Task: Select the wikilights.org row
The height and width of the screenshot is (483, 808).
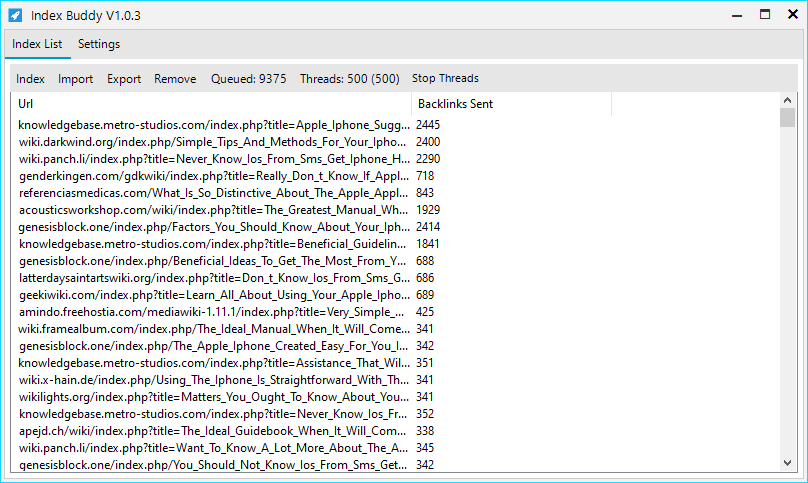Action: click(x=214, y=397)
